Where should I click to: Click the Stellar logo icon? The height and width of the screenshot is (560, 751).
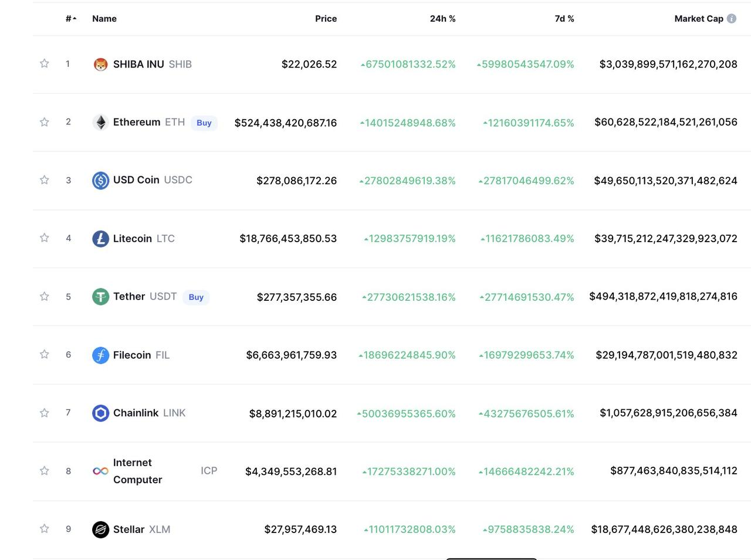(100, 530)
